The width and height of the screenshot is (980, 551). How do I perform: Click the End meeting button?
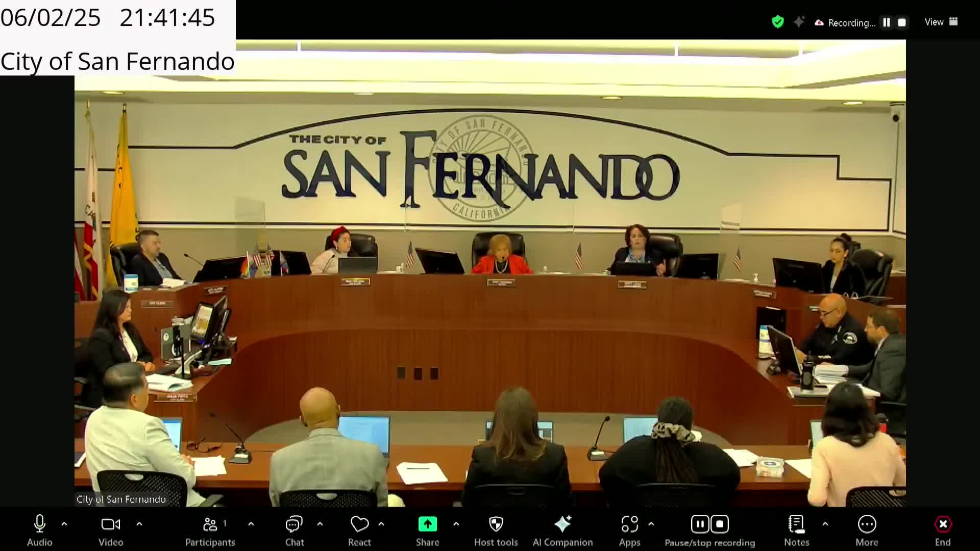(x=942, y=524)
